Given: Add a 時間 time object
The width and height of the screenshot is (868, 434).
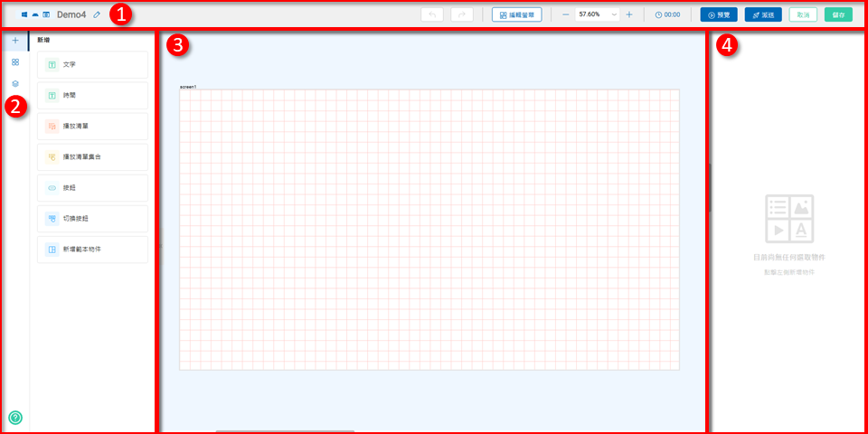Looking at the screenshot, I should 92,96.
